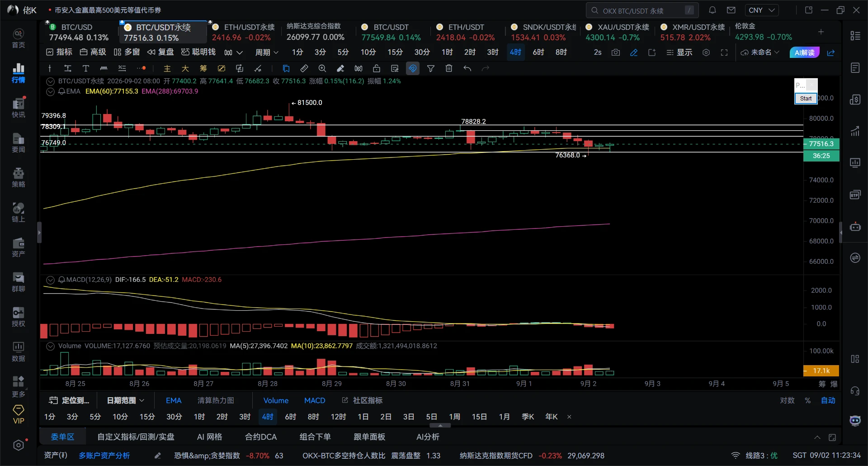Open the 合约DCA tab

click(x=261, y=437)
